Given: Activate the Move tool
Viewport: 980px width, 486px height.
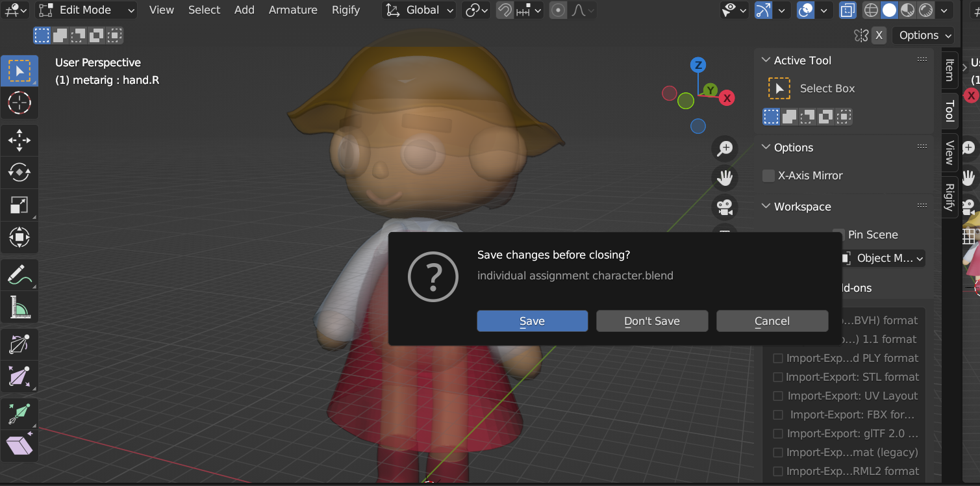Looking at the screenshot, I should pos(19,140).
